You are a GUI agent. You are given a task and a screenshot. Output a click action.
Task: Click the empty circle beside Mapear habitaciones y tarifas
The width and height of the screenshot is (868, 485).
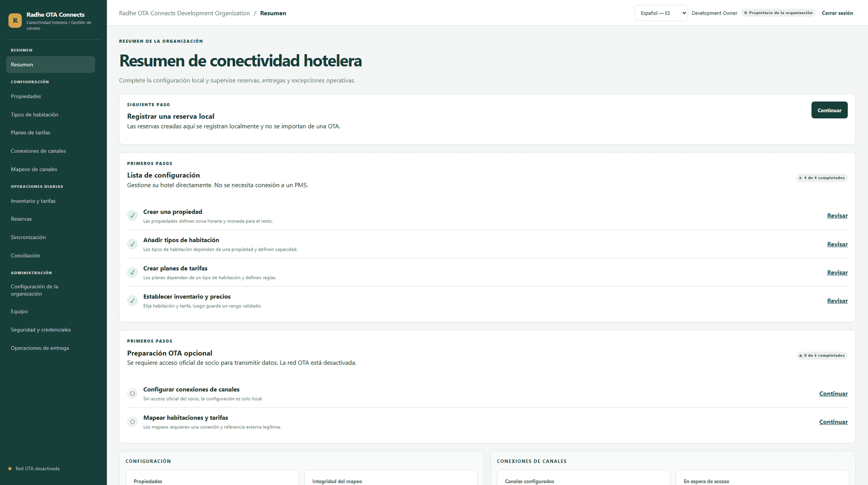click(x=132, y=422)
